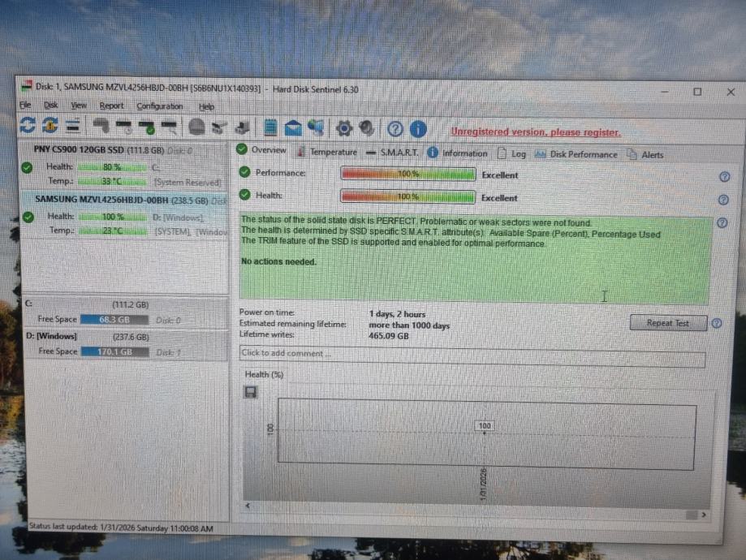Click the Performance 100 % bar
The height and width of the screenshot is (560, 746).
pos(407,174)
